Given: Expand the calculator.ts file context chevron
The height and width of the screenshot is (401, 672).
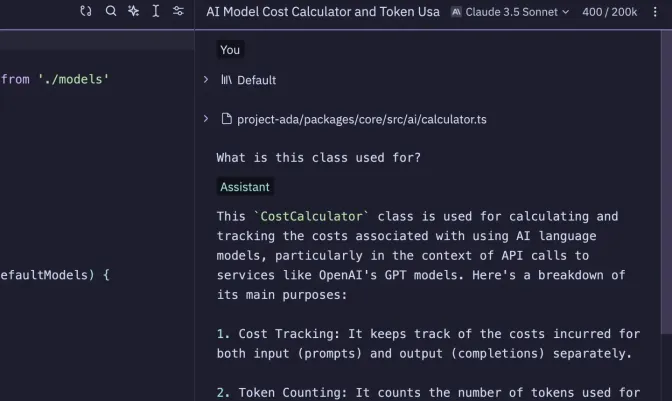Looking at the screenshot, I should coord(206,119).
